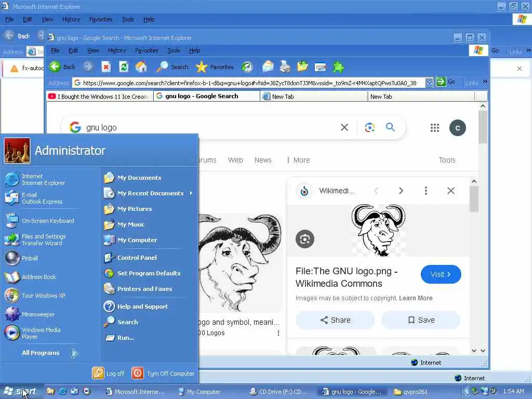Expand All Programs in Start menu

(x=49, y=353)
